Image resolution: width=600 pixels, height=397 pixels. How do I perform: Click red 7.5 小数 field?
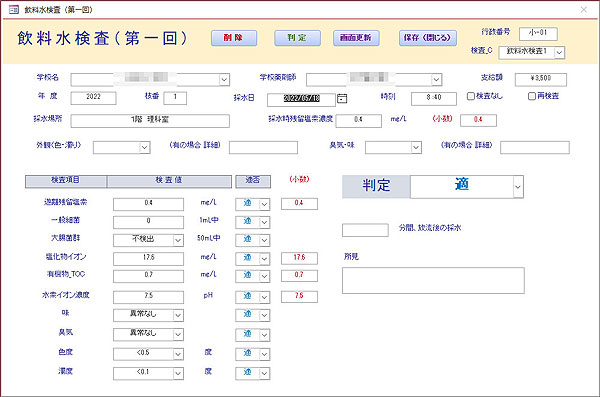[x=299, y=297]
